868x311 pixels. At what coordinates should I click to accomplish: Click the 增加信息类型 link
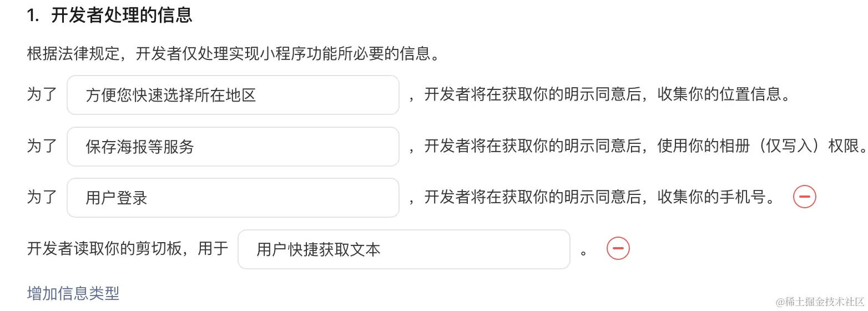tap(73, 293)
